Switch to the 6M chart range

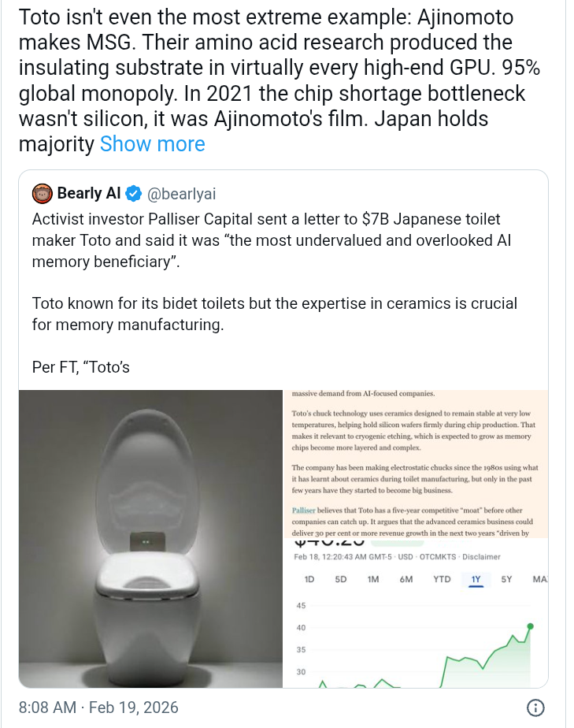[406, 579]
